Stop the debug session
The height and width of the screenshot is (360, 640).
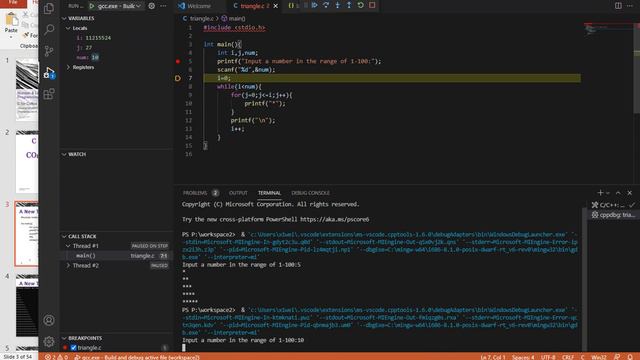pos(372,5)
